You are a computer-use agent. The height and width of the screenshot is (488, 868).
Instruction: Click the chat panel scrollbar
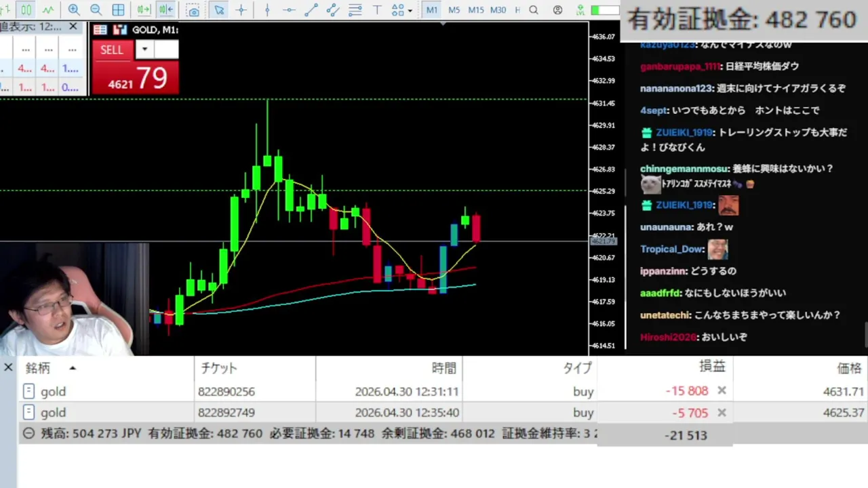(865, 335)
